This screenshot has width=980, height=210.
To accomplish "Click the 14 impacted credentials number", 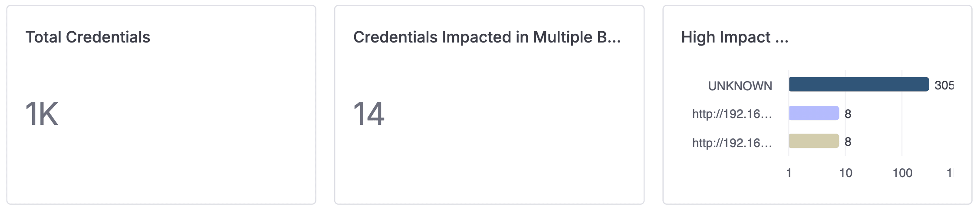I will coord(369,114).
